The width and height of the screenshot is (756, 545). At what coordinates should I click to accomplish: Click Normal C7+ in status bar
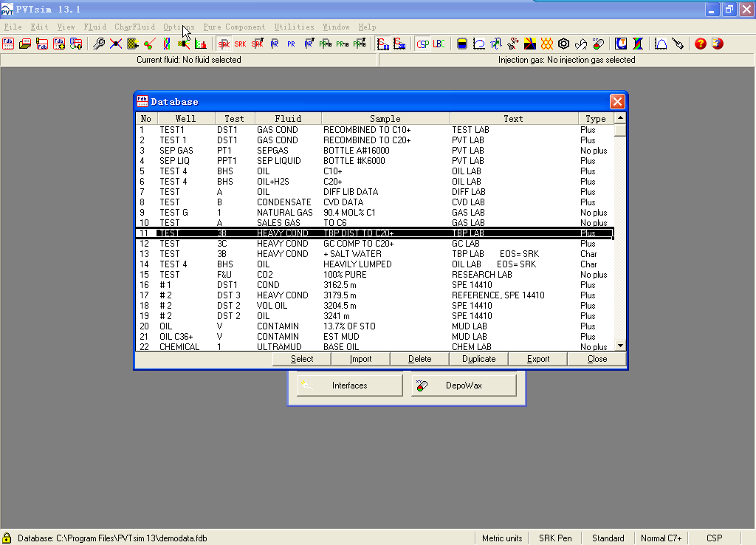661,538
